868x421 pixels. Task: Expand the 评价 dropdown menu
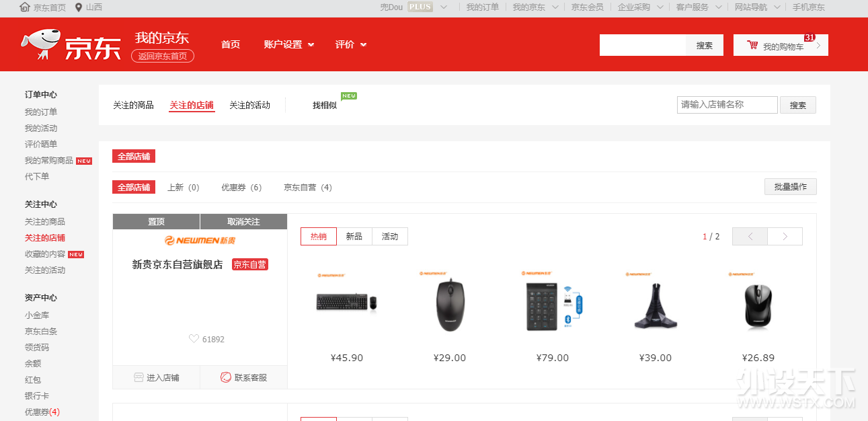coord(351,44)
